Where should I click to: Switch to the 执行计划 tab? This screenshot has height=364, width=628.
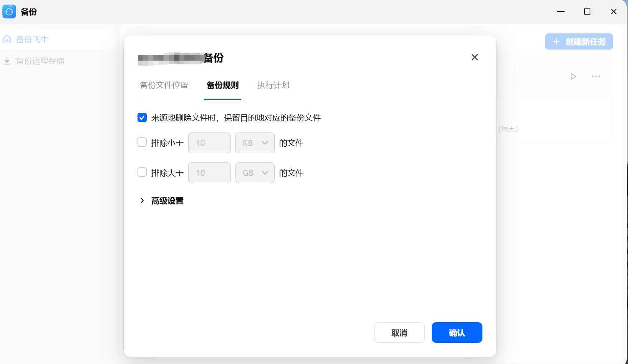point(273,85)
